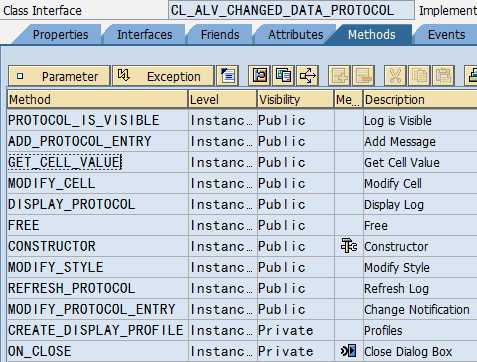Click the class name input field
This screenshot has width=477, height=362.
click(291, 10)
